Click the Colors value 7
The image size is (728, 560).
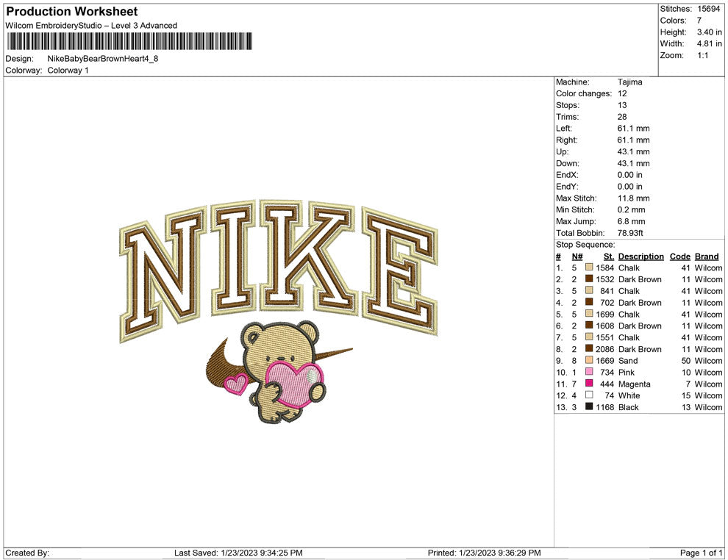(x=699, y=21)
